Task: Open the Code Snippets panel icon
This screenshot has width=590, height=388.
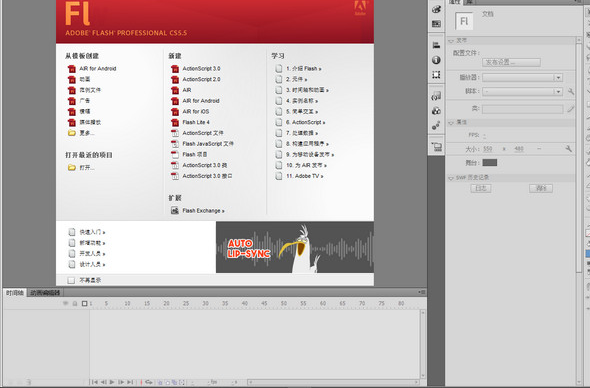Action: pos(436,96)
